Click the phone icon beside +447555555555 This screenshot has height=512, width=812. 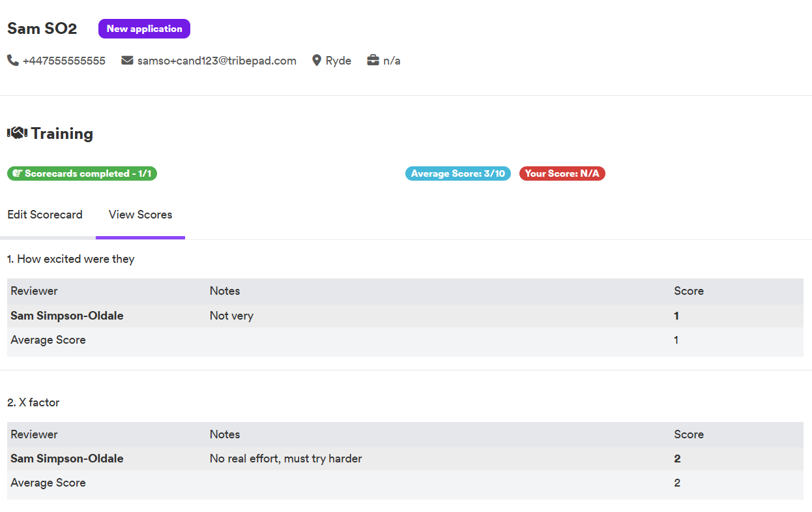(13, 61)
